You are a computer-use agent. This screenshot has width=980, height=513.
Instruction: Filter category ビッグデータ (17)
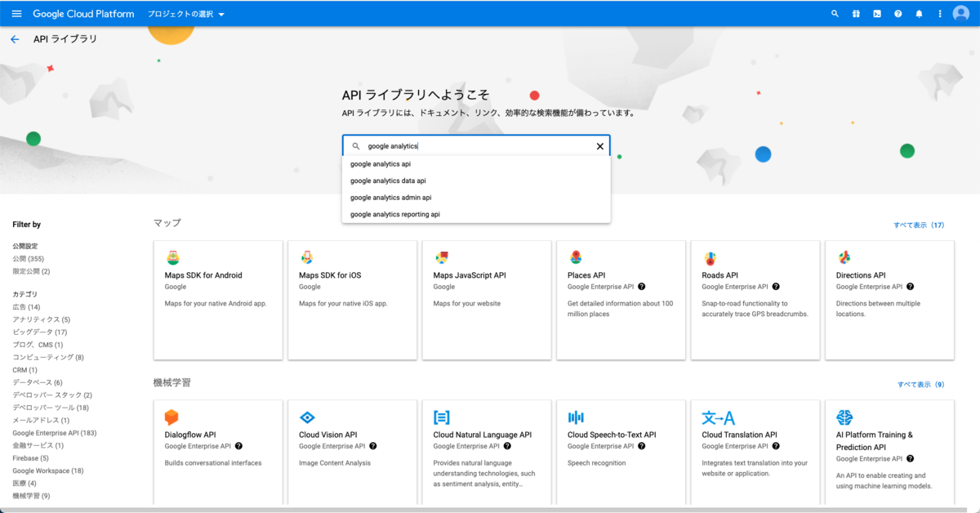click(x=40, y=332)
